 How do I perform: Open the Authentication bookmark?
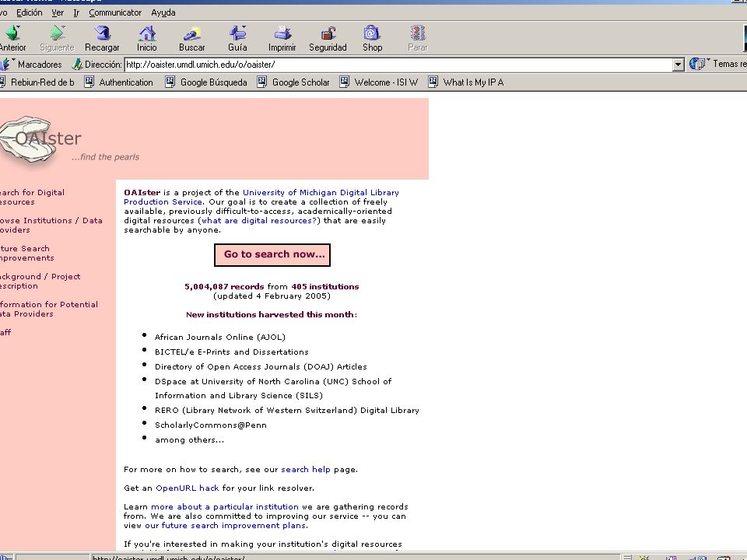[119, 82]
